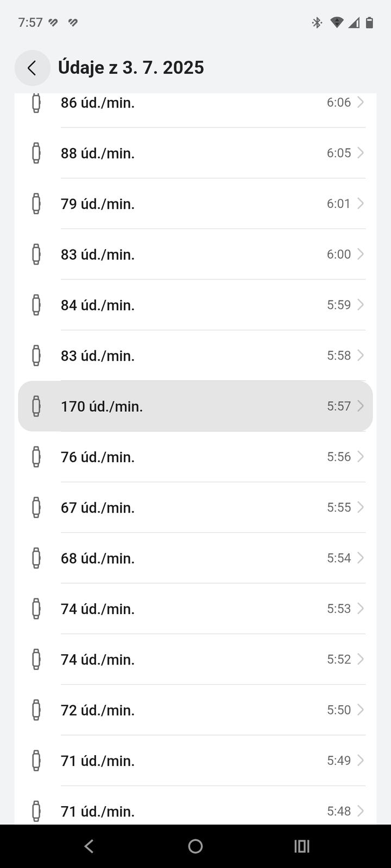
Task: Tap the watch icon on the 170 úd./min. row
Action: pos(36,406)
